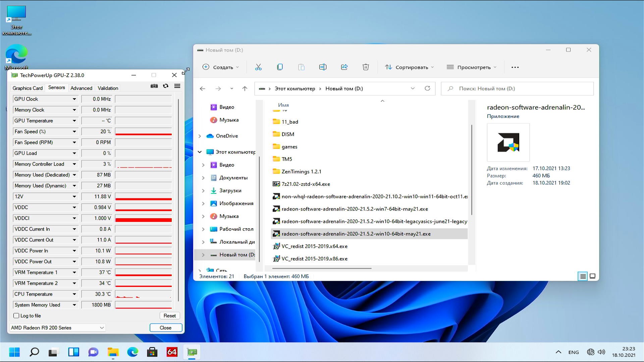Screen dimensions: 644x362
Task: Expand the Загрузки tree node
Action: (x=203, y=191)
